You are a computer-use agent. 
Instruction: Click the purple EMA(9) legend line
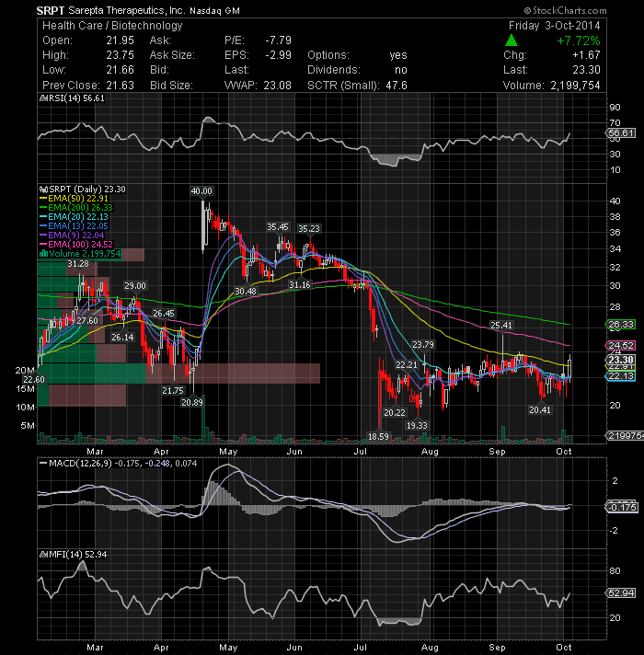[43, 236]
